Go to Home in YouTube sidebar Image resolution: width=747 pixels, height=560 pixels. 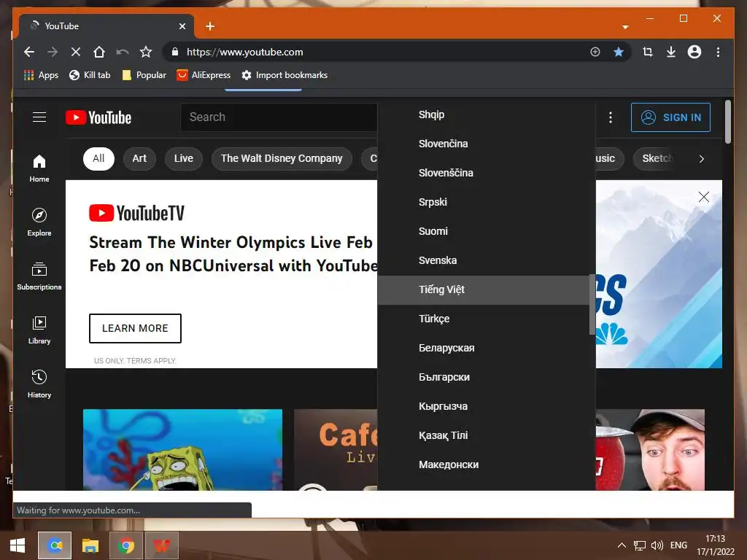point(39,168)
